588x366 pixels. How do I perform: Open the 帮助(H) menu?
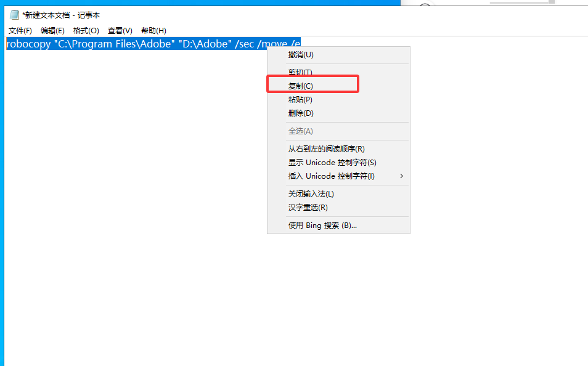(153, 31)
